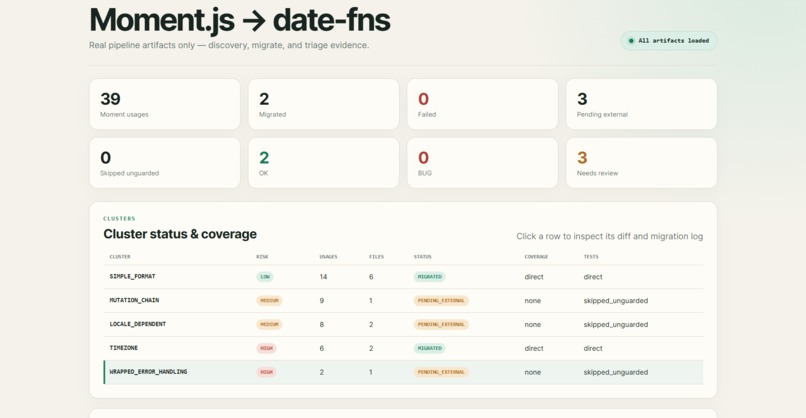Image resolution: width=806 pixels, height=418 pixels.
Task: Click HIGH risk badge in TIMEZONE row
Action: (x=266, y=348)
